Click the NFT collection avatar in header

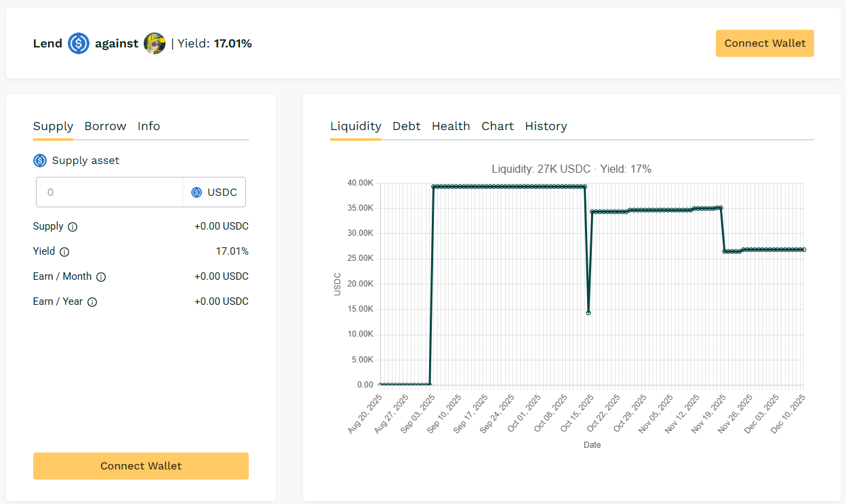[155, 43]
